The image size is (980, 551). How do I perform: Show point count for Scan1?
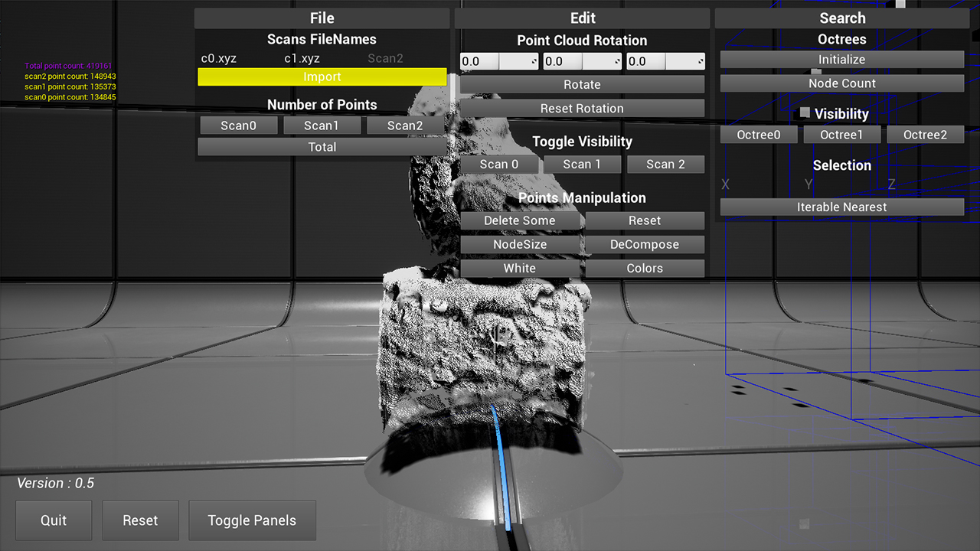coord(322,126)
